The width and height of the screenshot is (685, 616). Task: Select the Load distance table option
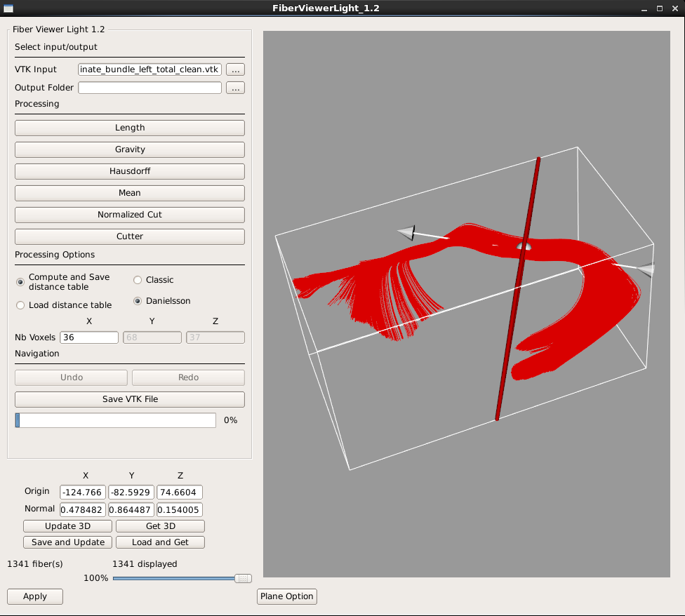21,305
